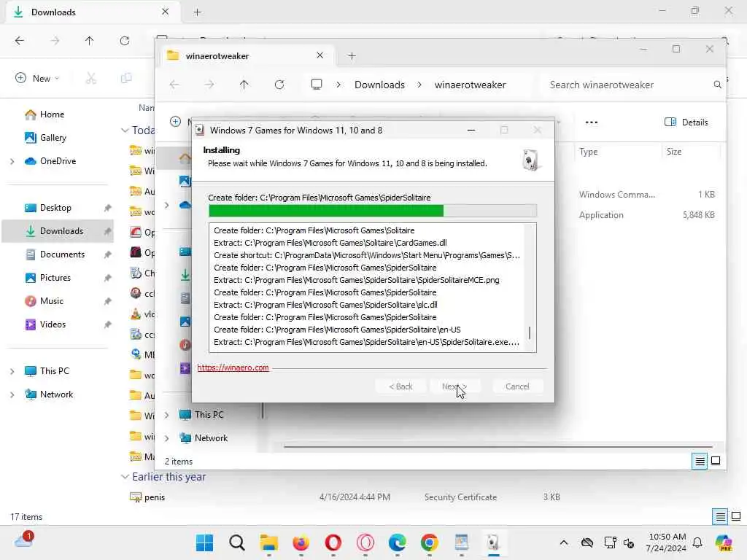Switch winaerotweaker to details list view
Screen dimensions: 747x560
pyautogui.click(x=700, y=461)
